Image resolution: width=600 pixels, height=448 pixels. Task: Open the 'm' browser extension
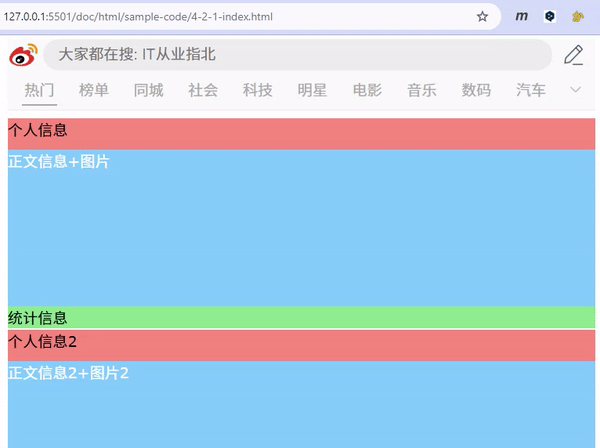point(521,17)
